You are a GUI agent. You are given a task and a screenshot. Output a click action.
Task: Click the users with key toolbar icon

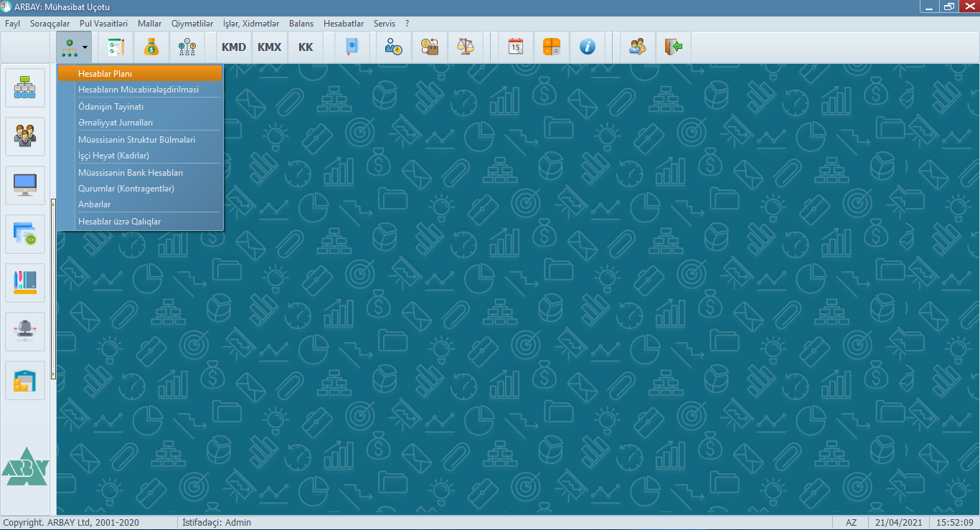[637, 47]
